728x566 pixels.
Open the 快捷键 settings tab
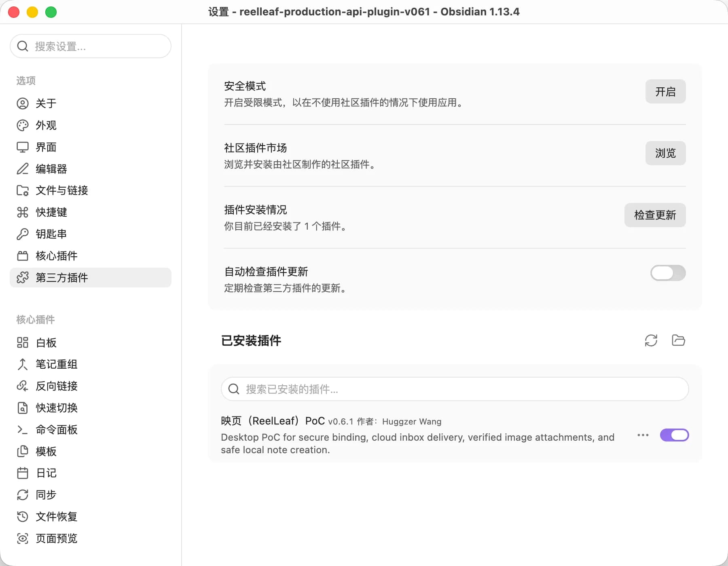(91, 212)
